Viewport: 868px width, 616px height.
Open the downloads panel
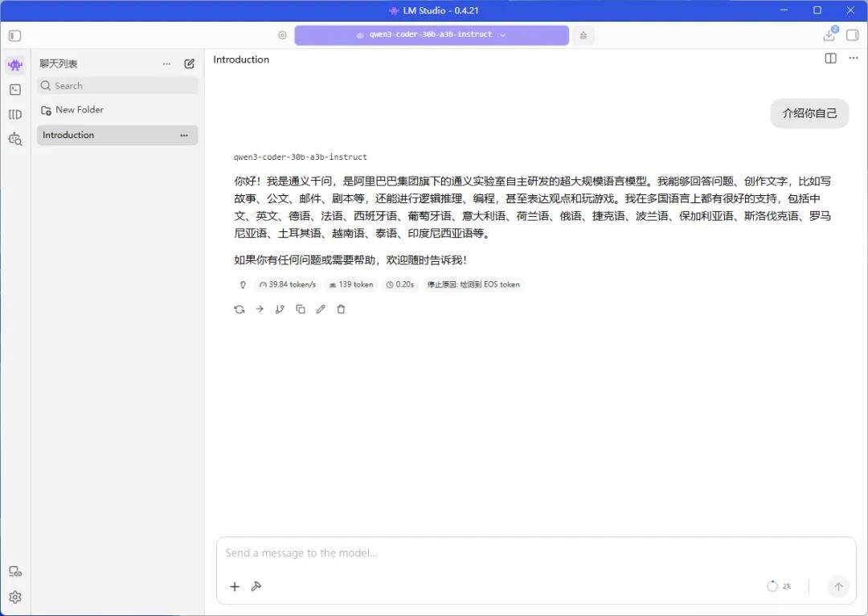(829, 35)
